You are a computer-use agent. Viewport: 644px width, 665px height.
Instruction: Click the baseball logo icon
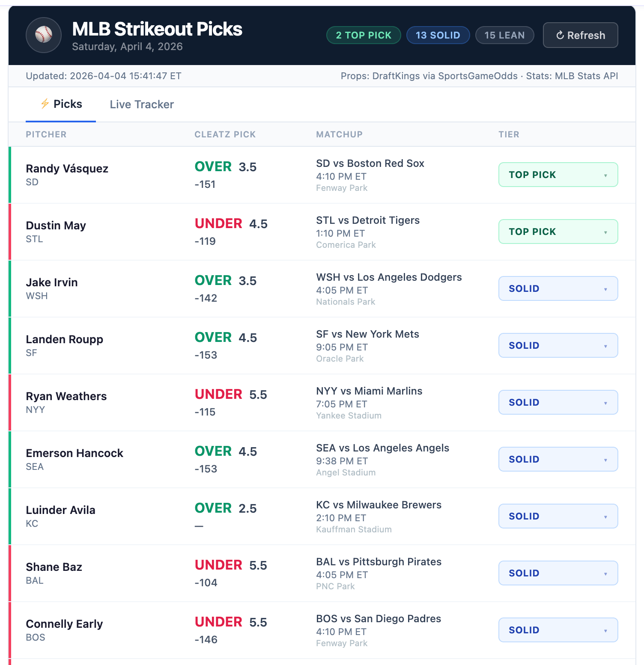pos(44,35)
